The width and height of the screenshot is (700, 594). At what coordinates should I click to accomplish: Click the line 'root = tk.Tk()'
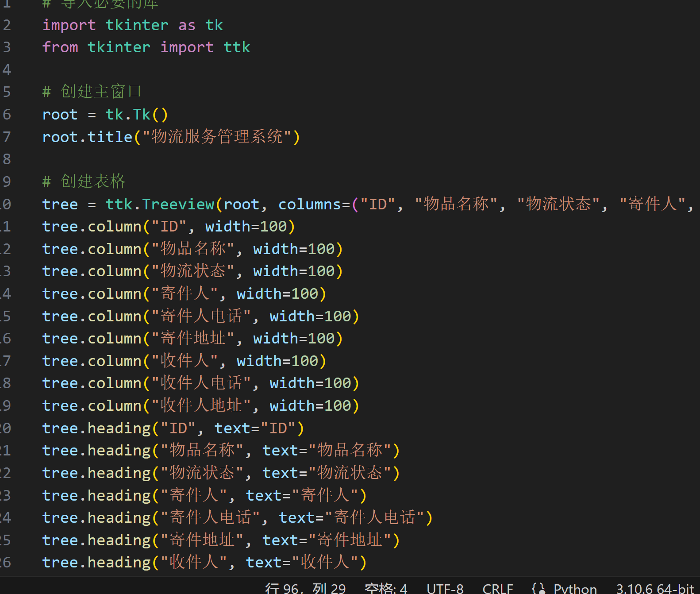pyautogui.click(x=105, y=115)
